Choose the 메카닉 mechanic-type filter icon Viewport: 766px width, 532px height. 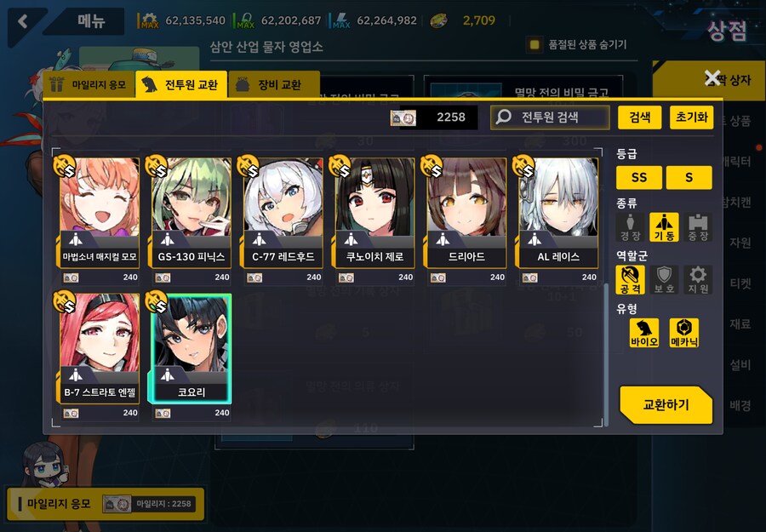[684, 333]
